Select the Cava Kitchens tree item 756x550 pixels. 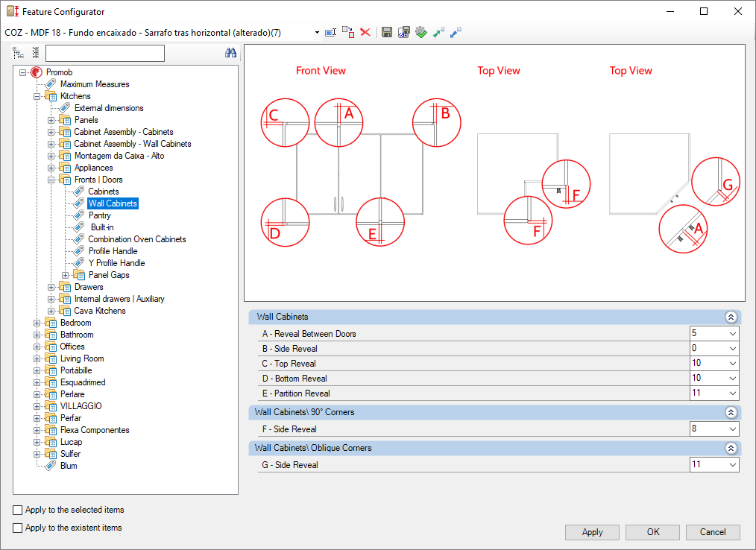tap(100, 311)
